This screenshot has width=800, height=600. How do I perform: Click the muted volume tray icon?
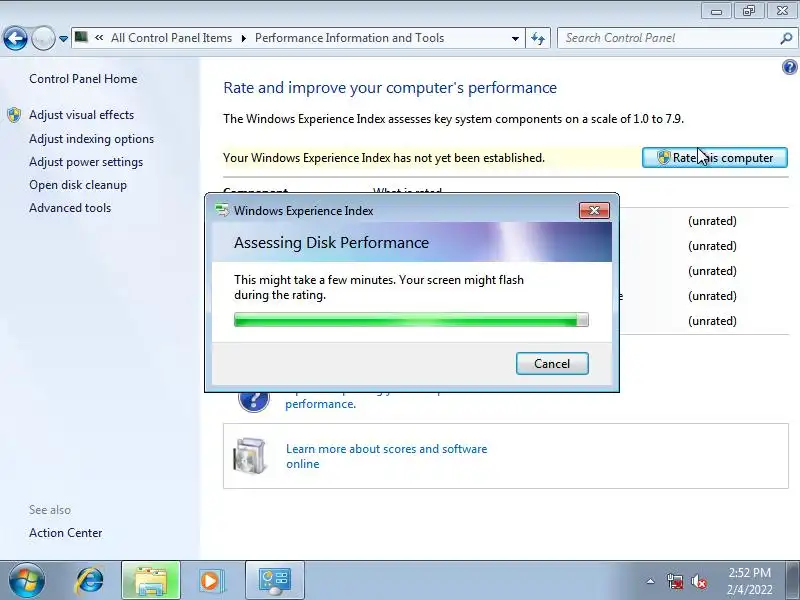coord(698,581)
